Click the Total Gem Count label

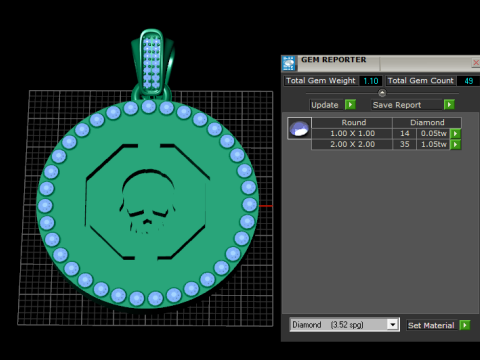(420, 81)
